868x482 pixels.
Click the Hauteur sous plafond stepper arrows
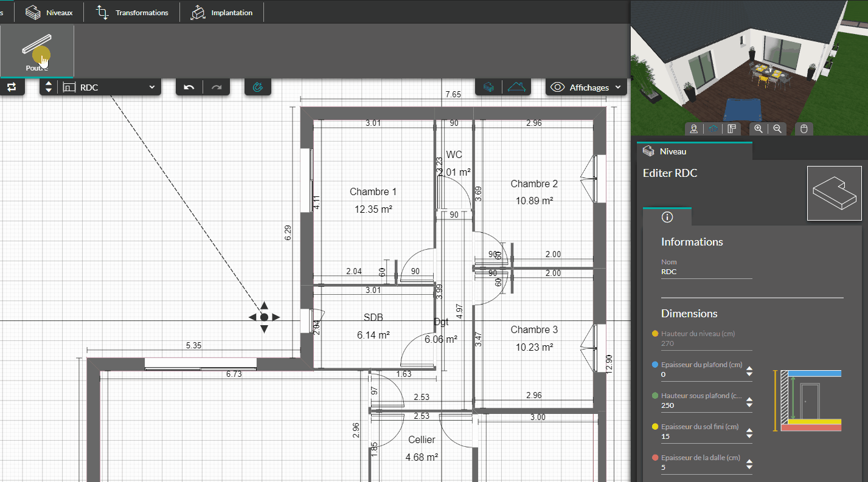click(x=749, y=402)
